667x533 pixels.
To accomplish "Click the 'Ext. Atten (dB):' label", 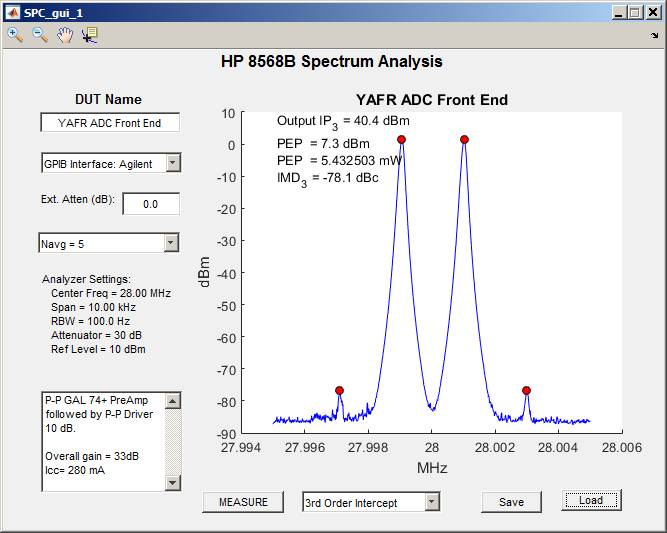I will coord(78,199).
